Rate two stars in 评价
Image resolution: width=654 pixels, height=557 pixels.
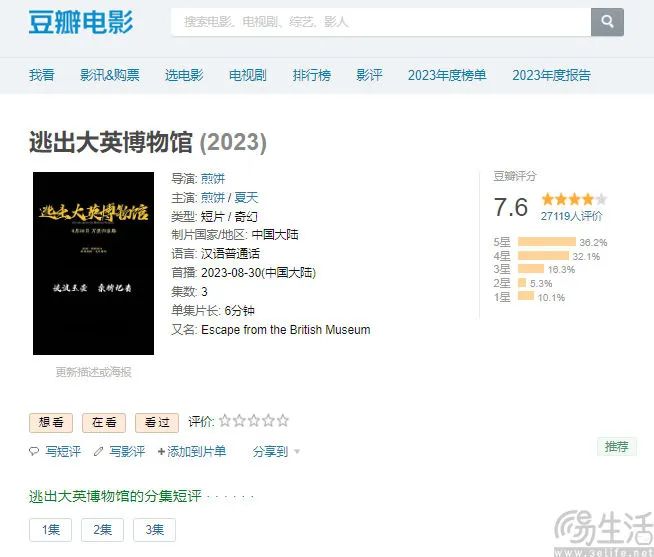pos(239,421)
